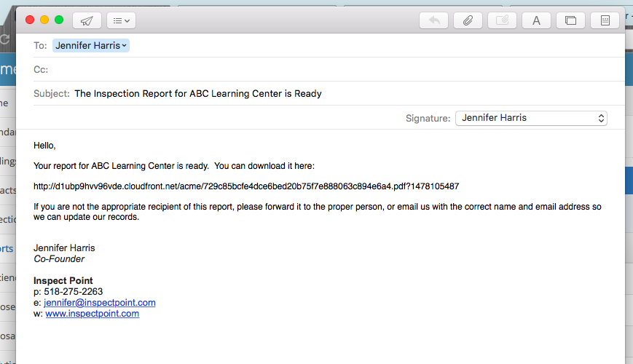Click the 'If you are not the appropriate recipient' paragraph
The width and height of the screenshot is (633, 364).
coord(318,212)
